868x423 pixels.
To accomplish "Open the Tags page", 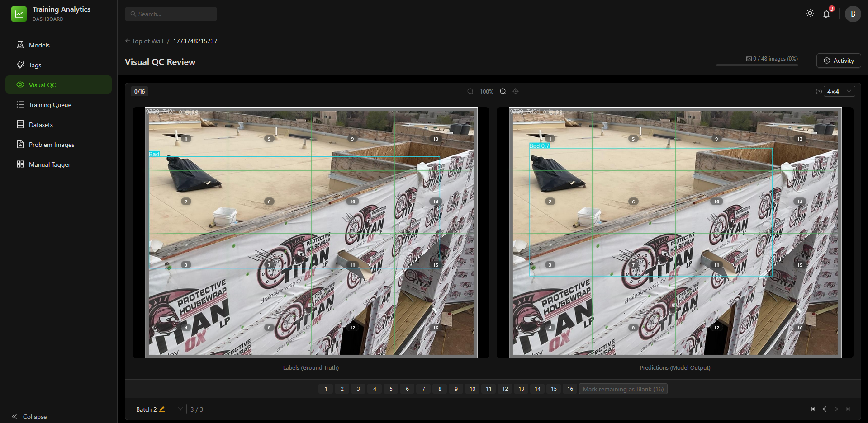I will pos(58,65).
